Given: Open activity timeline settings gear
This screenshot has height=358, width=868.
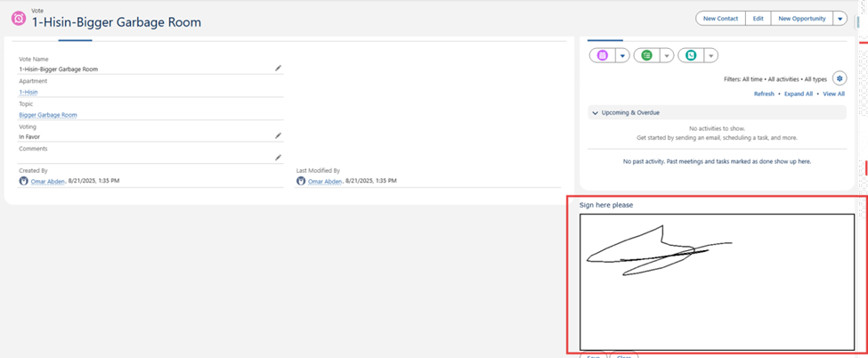Looking at the screenshot, I should click(x=839, y=78).
